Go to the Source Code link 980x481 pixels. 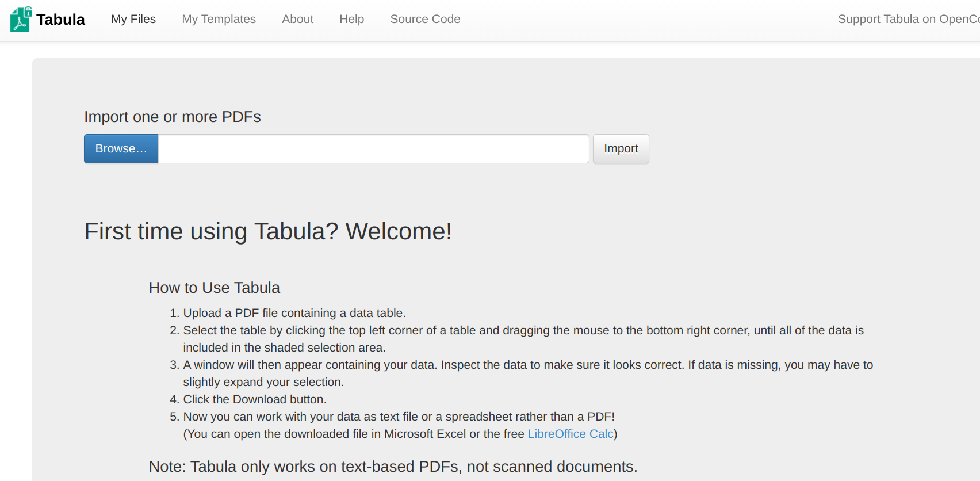(425, 19)
